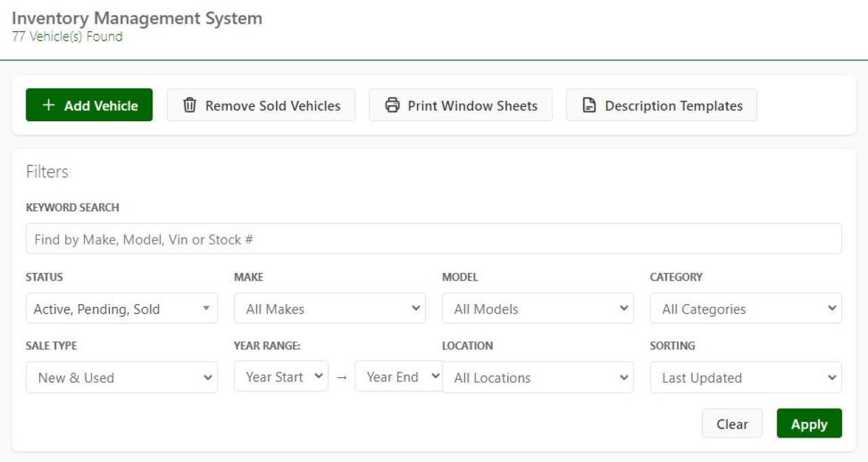Open the All Models dropdown
Image resolution: width=868 pixels, height=462 pixels.
click(x=538, y=308)
